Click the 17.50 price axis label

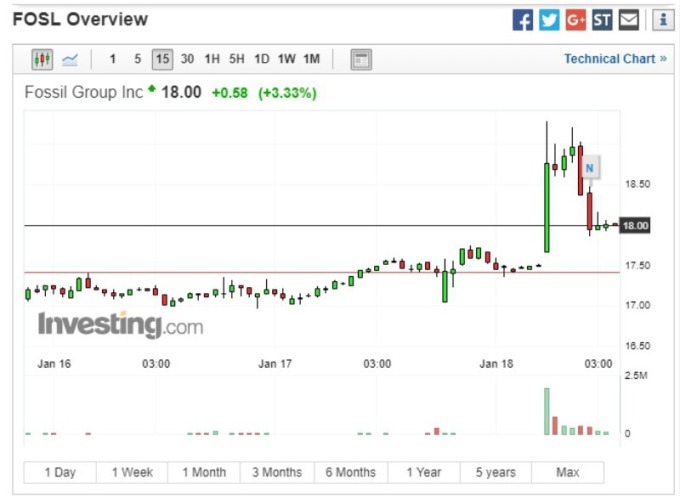(638, 265)
